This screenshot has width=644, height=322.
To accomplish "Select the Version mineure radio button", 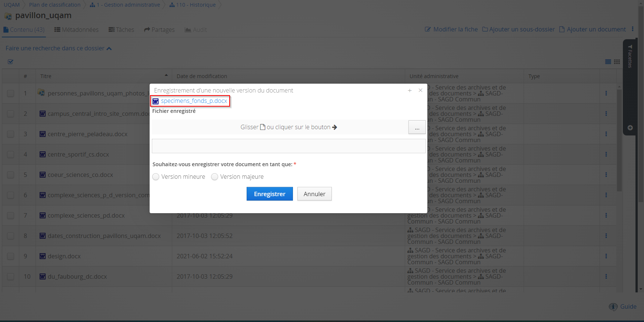I will click(x=156, y=177).
